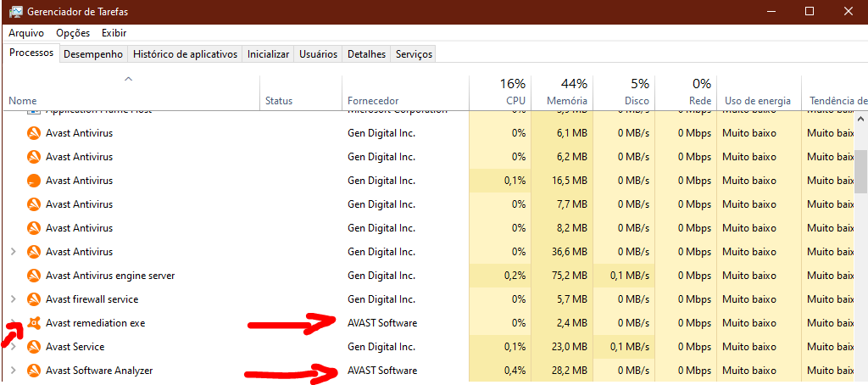Click the Avast Antivirus engine server icon
This screenshot has width=868, height=385.
(34, 276)
